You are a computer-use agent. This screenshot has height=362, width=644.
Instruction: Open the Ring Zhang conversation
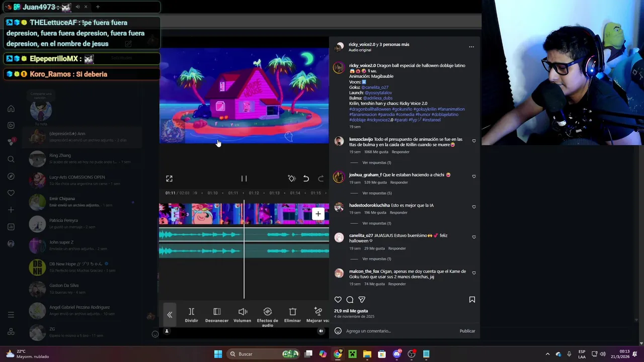click(82, 159)
